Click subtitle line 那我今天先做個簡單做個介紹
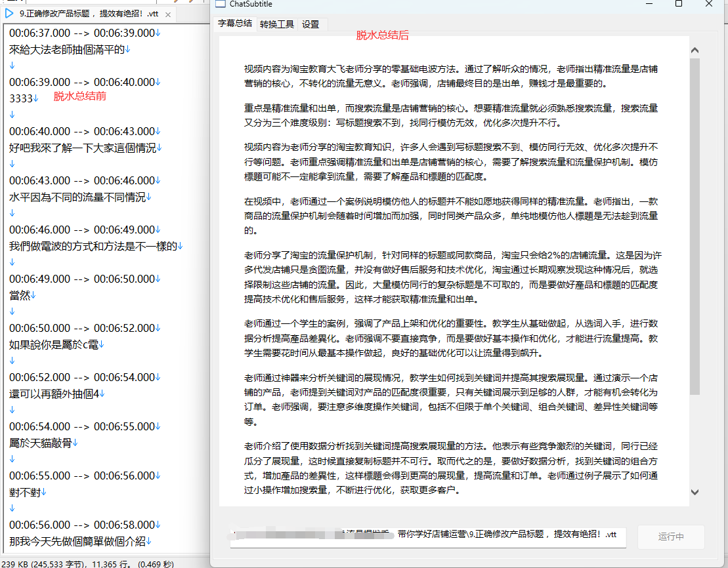This screenshot has height=568, width=728. (77, 542)
